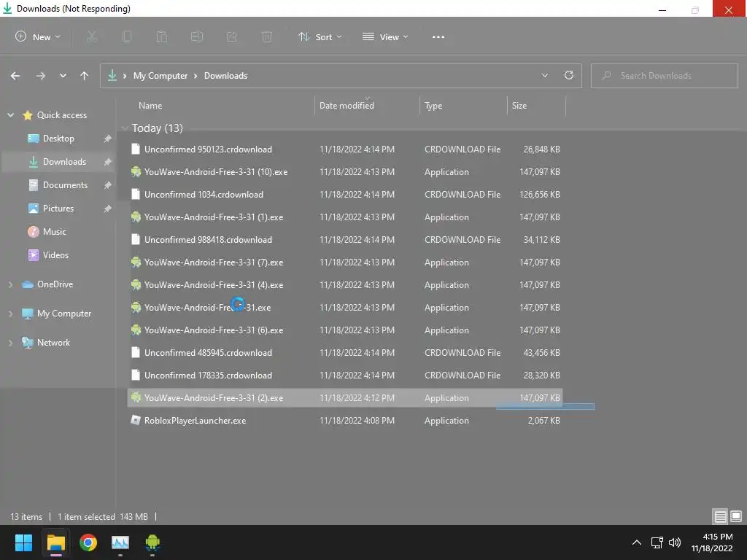The height and width of the screenshot is (560, 747).
Task: Go up one folder level arrow
Action: click(85, 76)
